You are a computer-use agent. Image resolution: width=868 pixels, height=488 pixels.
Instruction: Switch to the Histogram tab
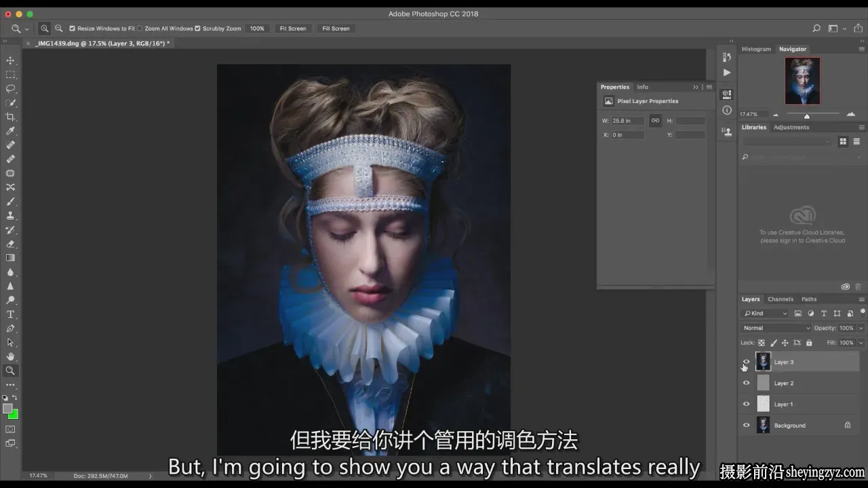756,49
